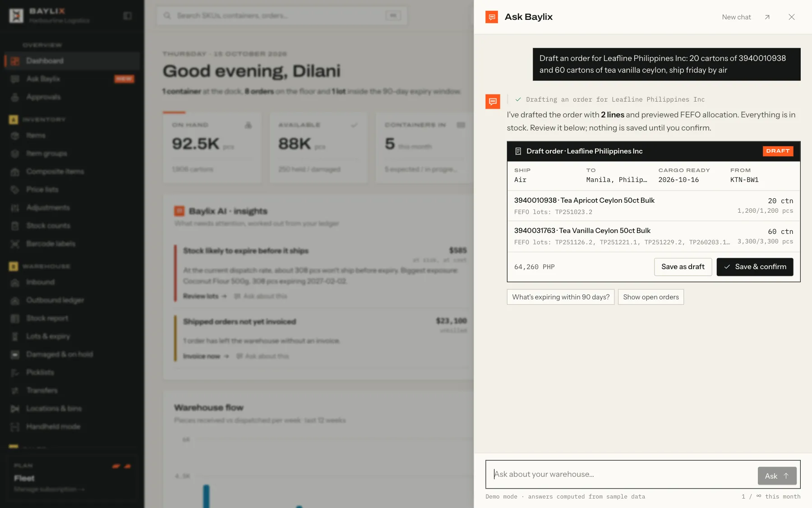Choose the 'Show open orders' suggestion

(x=651, y=297)
